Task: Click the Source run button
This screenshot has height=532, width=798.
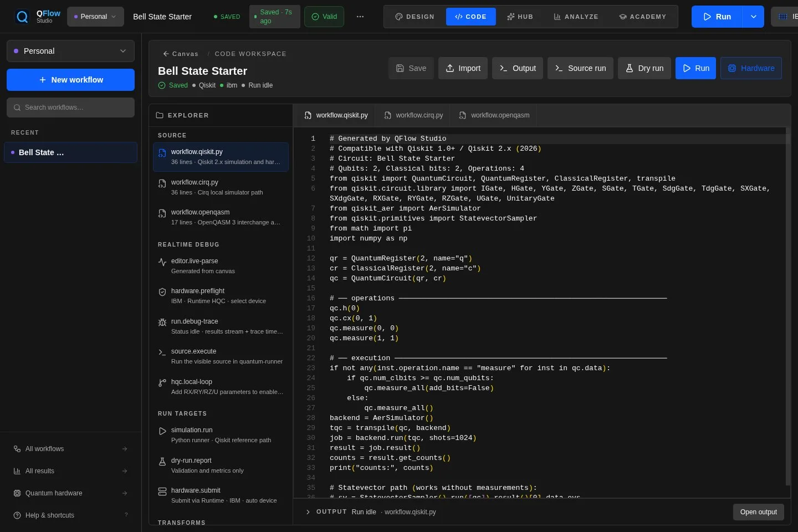Action: pos(581,68)
